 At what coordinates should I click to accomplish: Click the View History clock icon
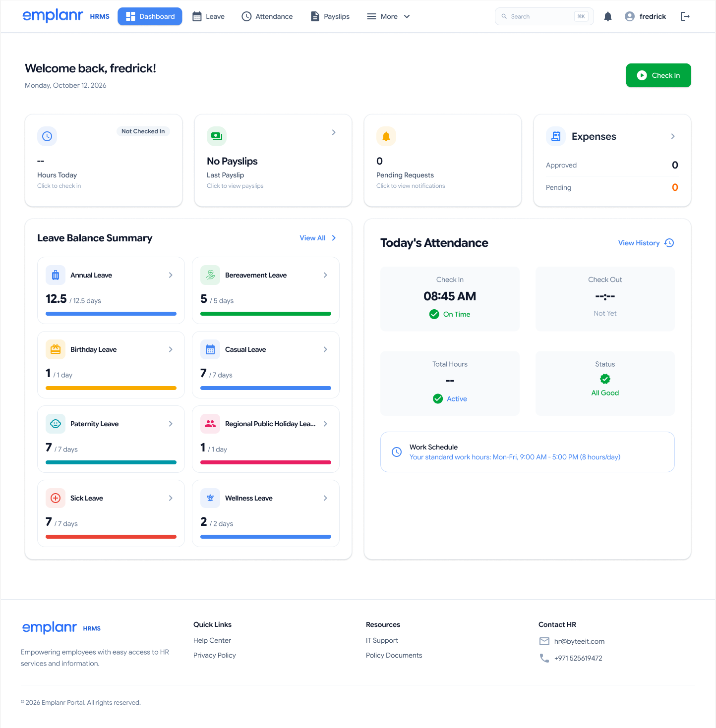click(x=669, y=243)
